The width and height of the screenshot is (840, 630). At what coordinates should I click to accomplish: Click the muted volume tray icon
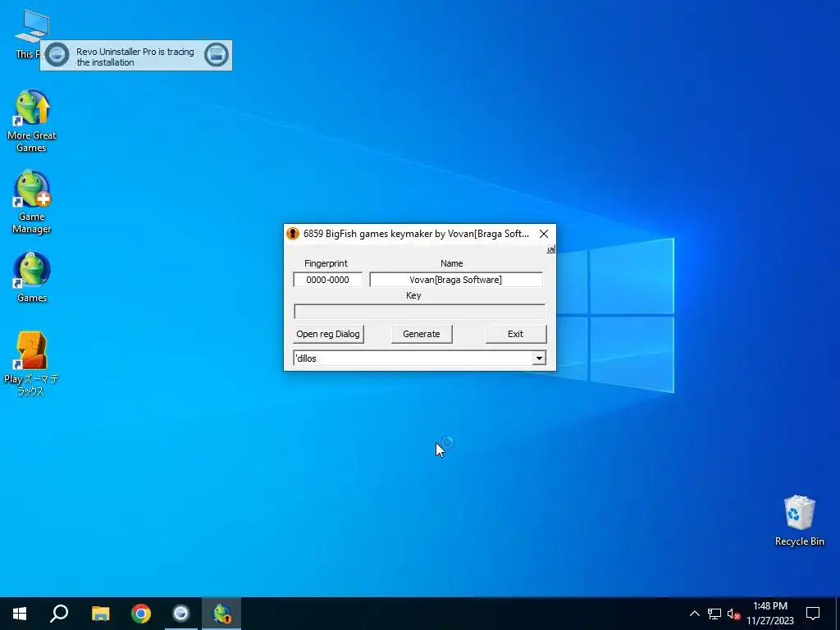pos(733,614)
